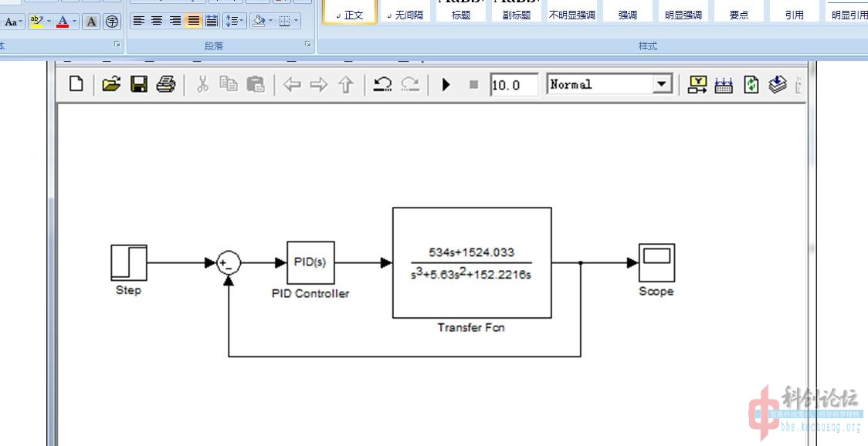Image resolution: width=868 pixels, height=446 pixels.
Task: Apply the red font color
Action: pos(63,22)
